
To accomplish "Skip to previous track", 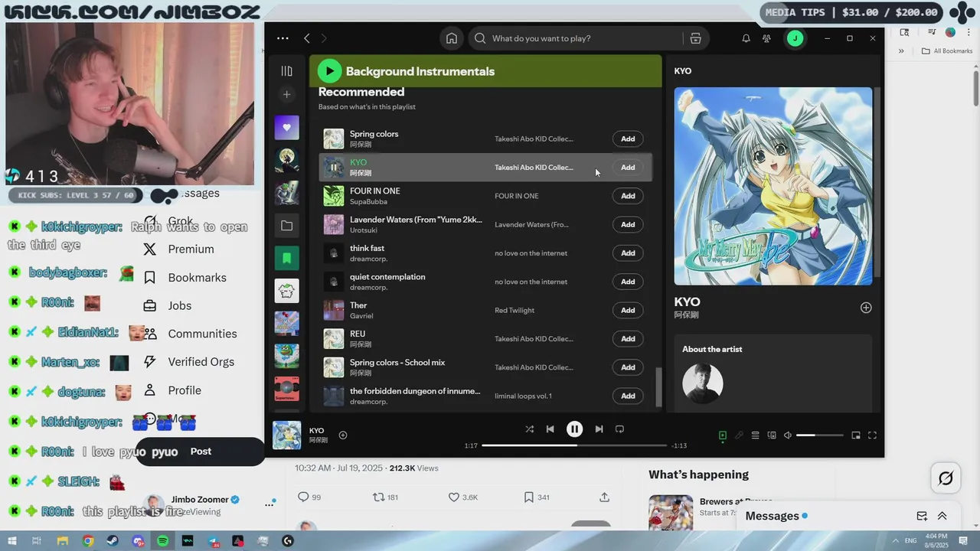I will click(x=550, y=429).
